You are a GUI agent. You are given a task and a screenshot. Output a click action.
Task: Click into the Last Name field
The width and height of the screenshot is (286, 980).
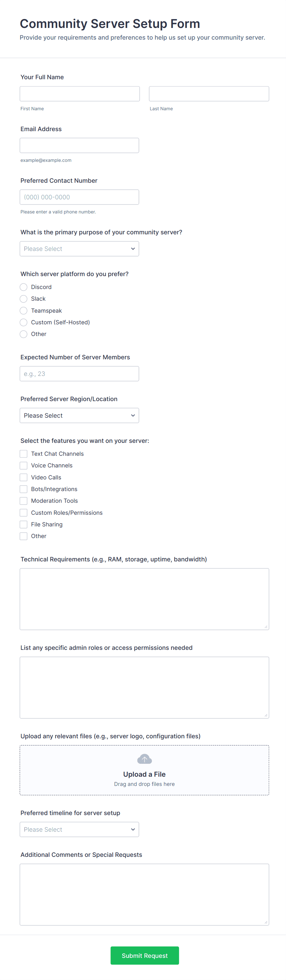209,94
